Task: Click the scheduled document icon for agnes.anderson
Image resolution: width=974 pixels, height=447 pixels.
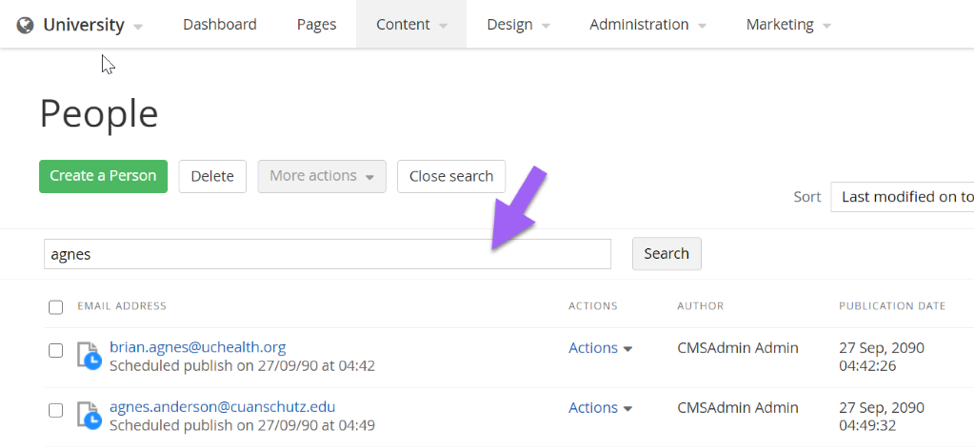Action: click(89, 415)
